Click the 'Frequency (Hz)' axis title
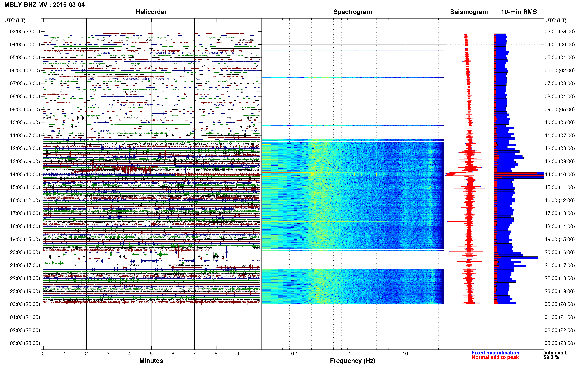Viewport: 588px width, 368px height. pos(352,361)
